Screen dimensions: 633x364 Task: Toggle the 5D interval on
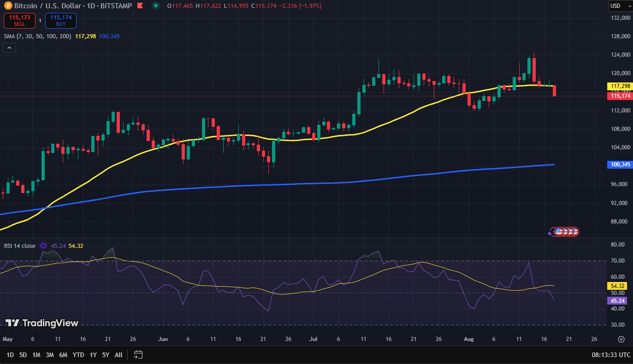[x=22, y=355]
